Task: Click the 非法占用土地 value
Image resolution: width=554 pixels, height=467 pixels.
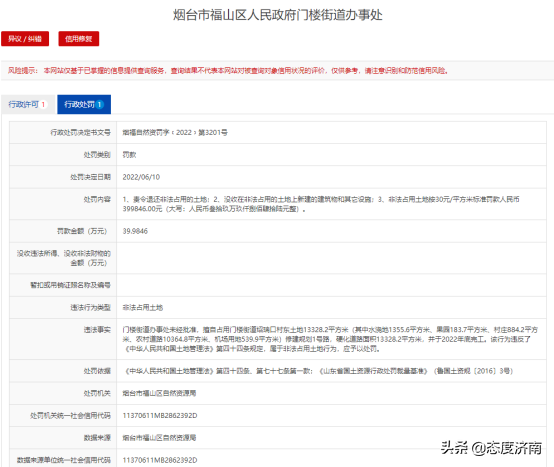Action: [x=143, y=308]
